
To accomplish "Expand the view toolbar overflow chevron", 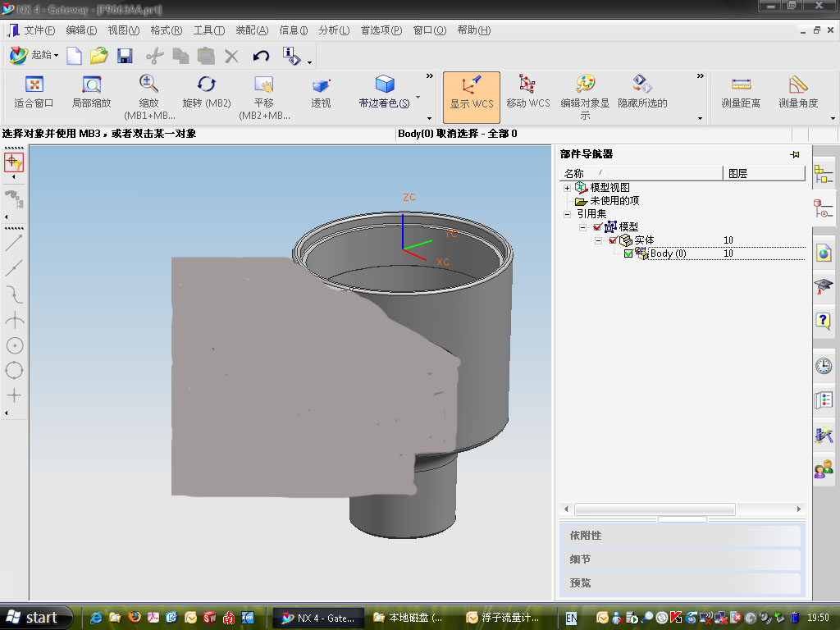I will 430,76.
